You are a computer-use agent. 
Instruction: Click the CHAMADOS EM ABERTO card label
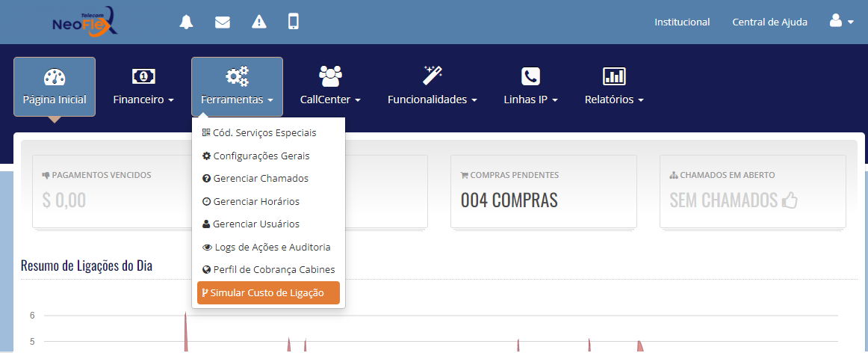(x=727, y=175)
